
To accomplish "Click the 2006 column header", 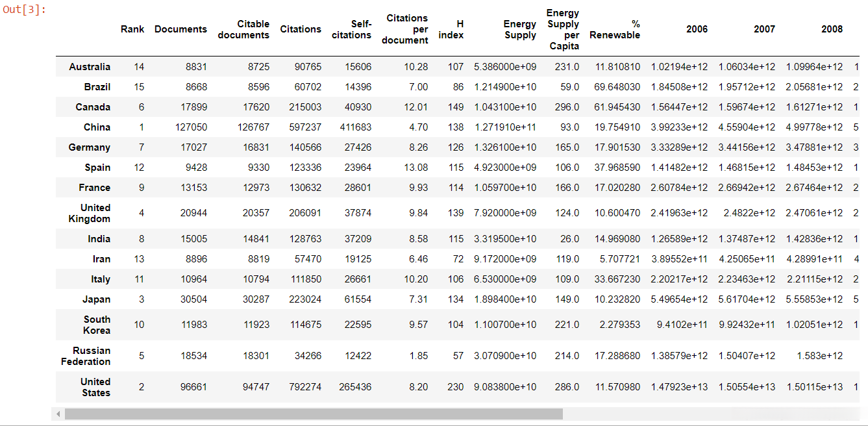I will (697, 29).
